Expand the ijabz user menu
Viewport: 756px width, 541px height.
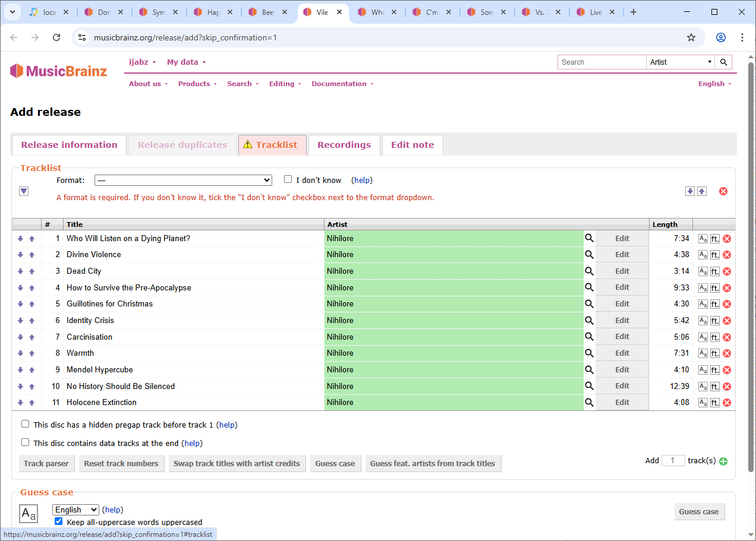click(143, 62)
